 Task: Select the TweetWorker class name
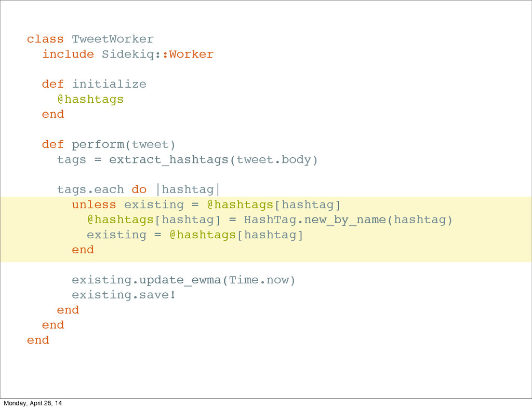[x=113, y=39]
